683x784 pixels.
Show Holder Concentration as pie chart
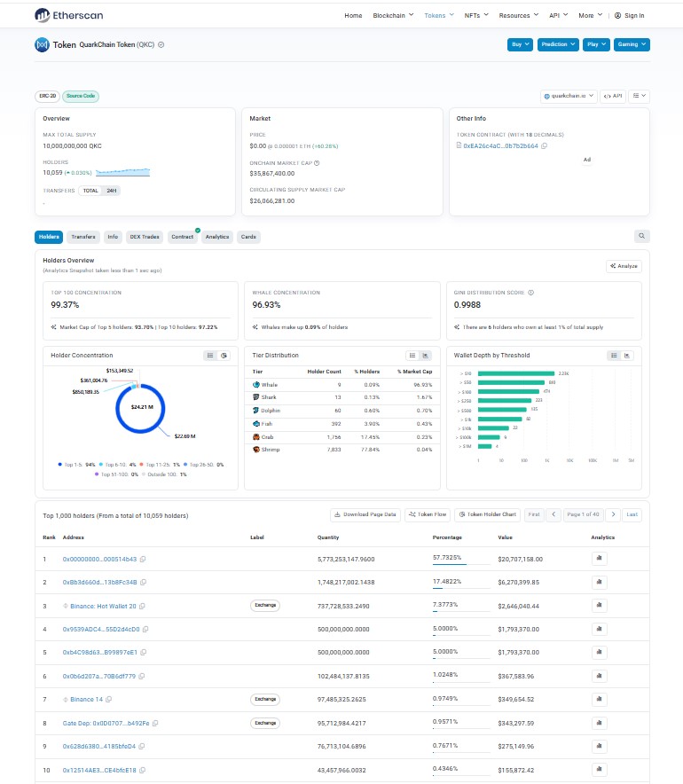[224, 356]
